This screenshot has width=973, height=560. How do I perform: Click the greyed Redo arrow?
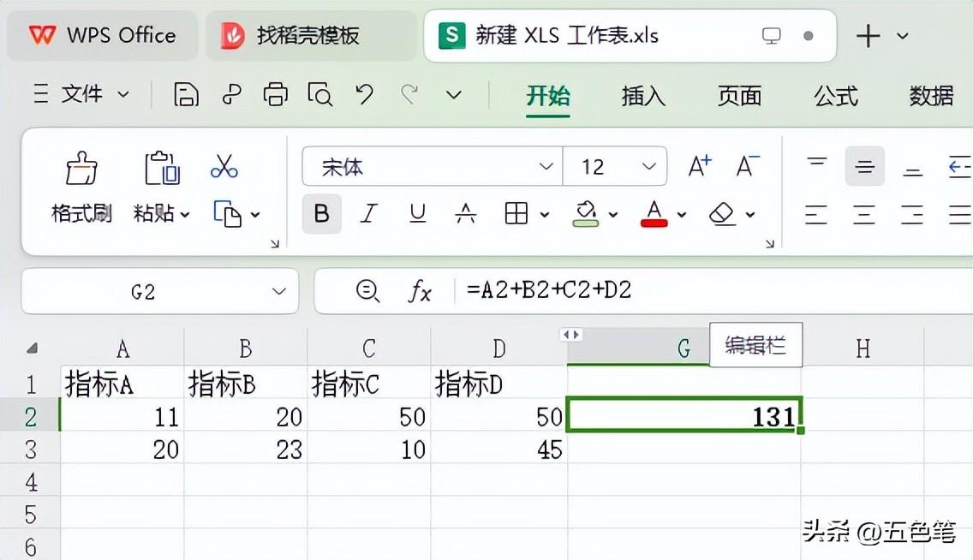[409, 95]
